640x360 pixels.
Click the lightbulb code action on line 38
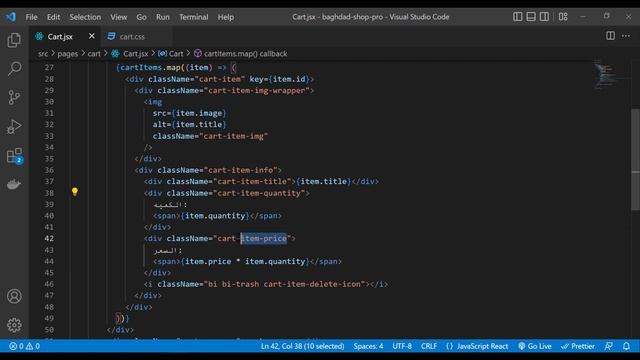[x=75, y=191]
